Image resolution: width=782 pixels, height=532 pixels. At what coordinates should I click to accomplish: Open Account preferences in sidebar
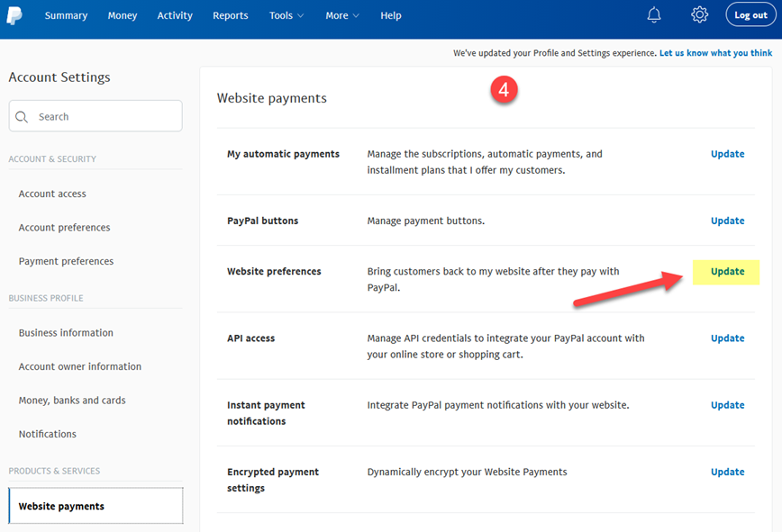tap(64, 228)
